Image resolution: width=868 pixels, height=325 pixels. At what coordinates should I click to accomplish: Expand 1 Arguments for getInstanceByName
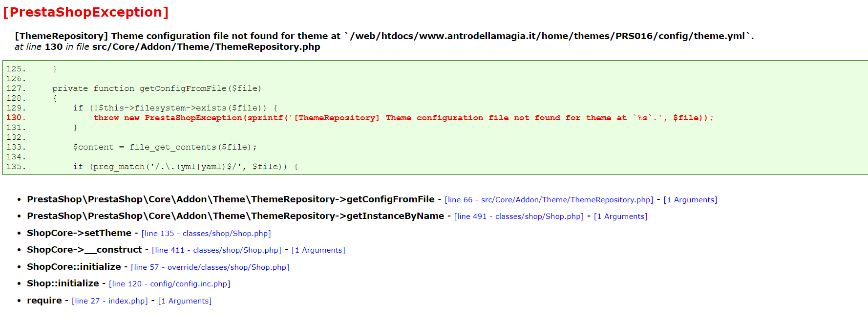coord(620,216)
